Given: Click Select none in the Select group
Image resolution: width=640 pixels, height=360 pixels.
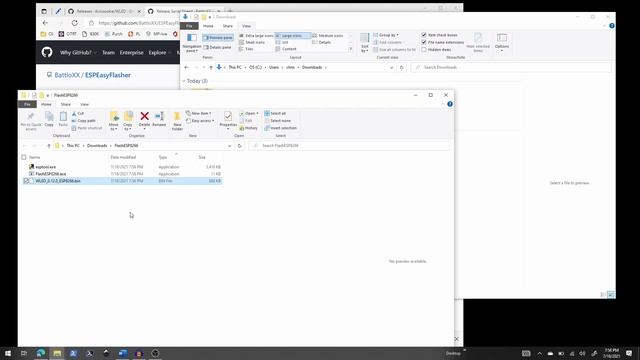Looking at the screenshot, I should pos(278,121).
